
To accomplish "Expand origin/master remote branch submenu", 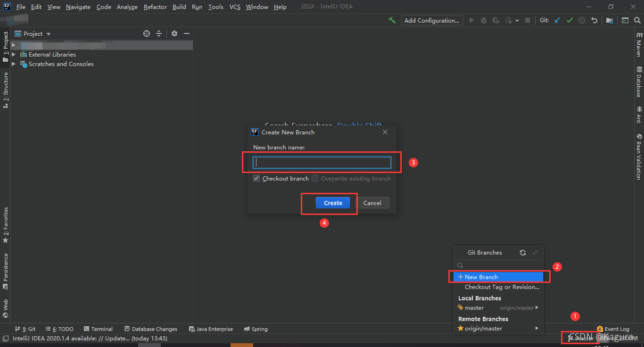I will click(x=537, y=328).
